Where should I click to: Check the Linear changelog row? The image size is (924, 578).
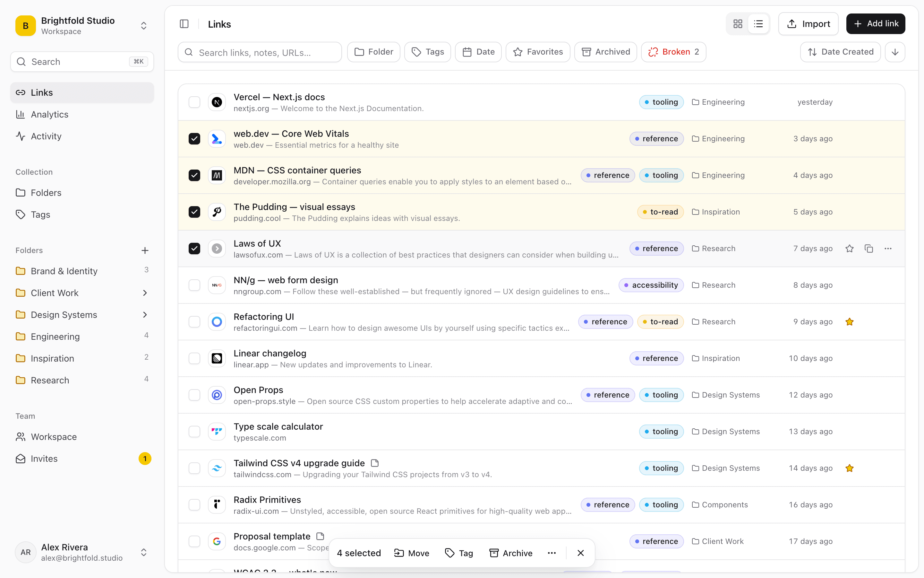click(194, 358)
